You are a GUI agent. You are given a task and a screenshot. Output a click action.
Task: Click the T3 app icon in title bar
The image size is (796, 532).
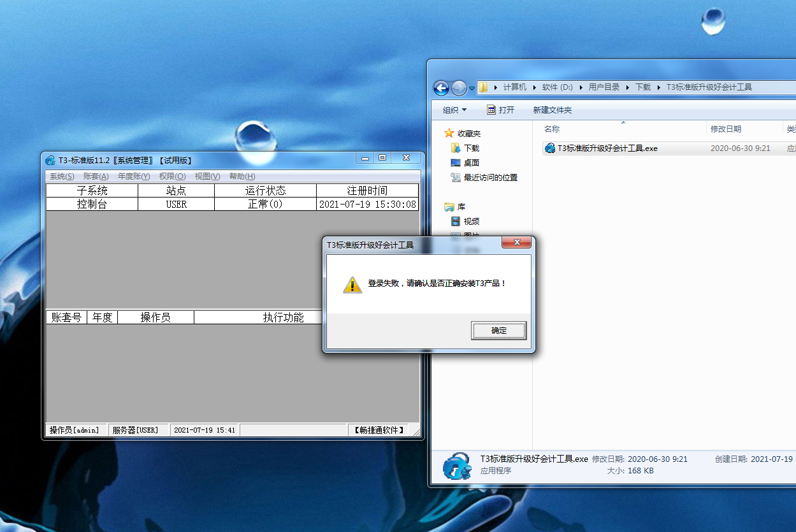50,161
